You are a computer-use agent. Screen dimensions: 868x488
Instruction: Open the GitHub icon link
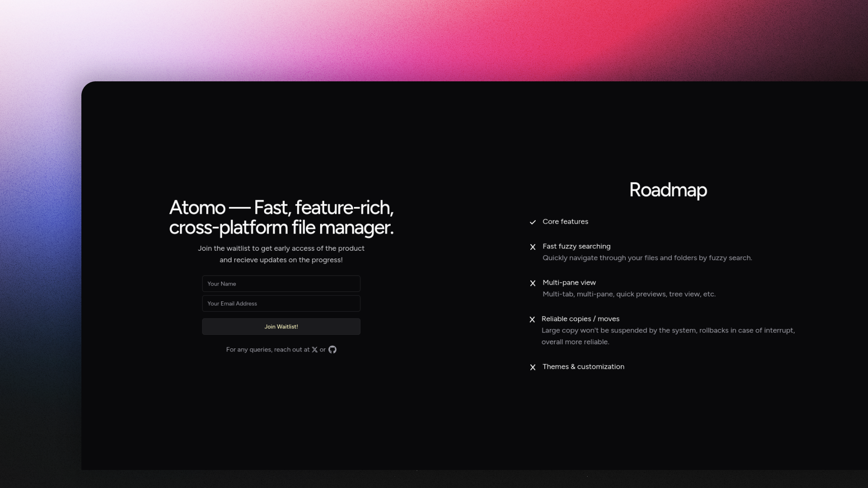[x=332, y=350]
